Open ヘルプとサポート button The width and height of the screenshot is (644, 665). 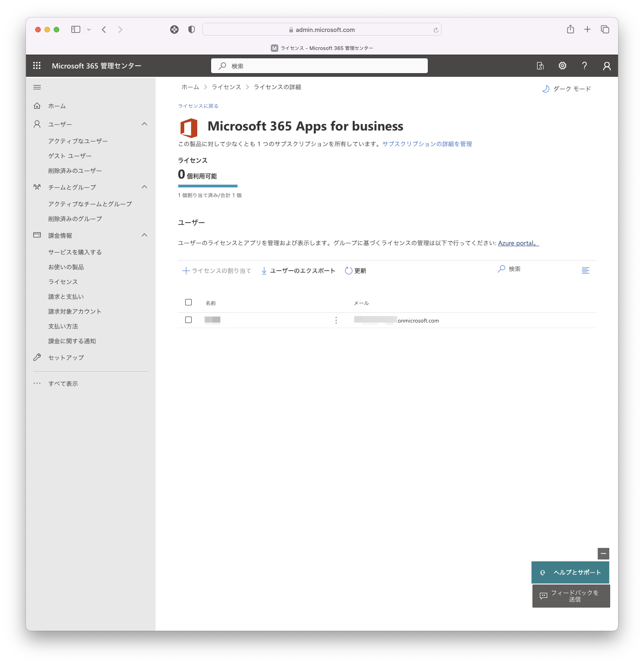[x=570, y=572]
